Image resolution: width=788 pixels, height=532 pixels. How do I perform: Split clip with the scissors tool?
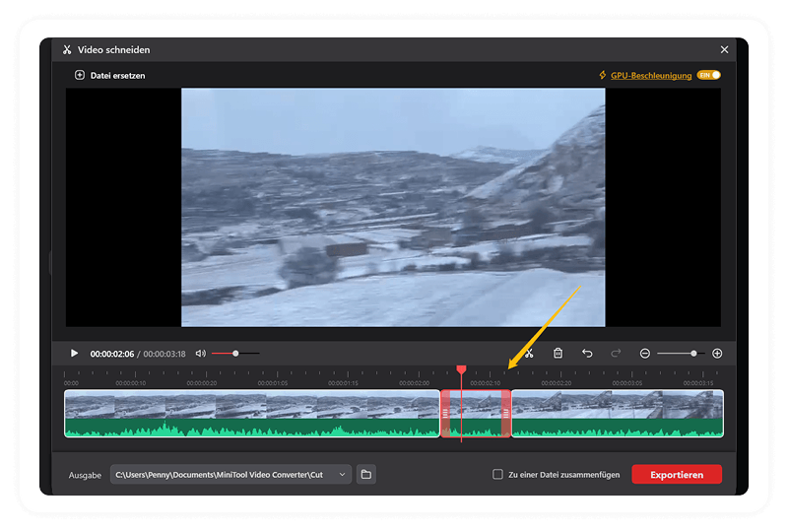click(529, 354)
